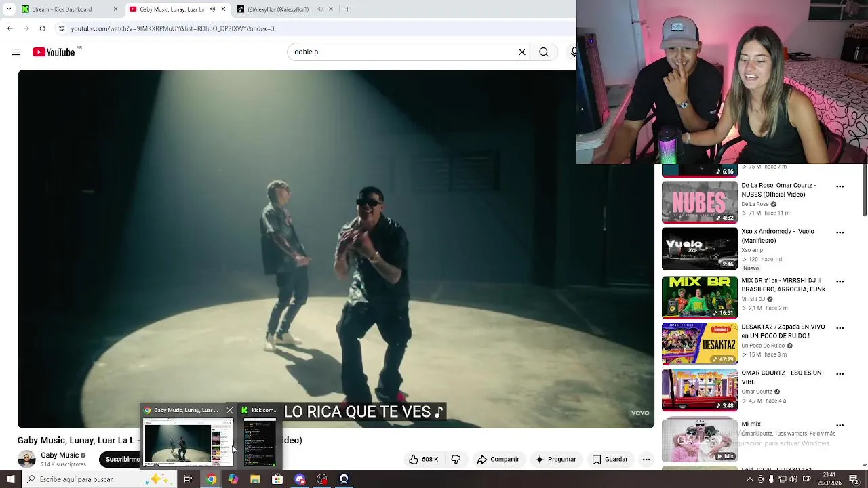The height and width of the screenshot is (488, 868).
Task: Expand the tab search dropdown arrow
Action: (9, 9)
